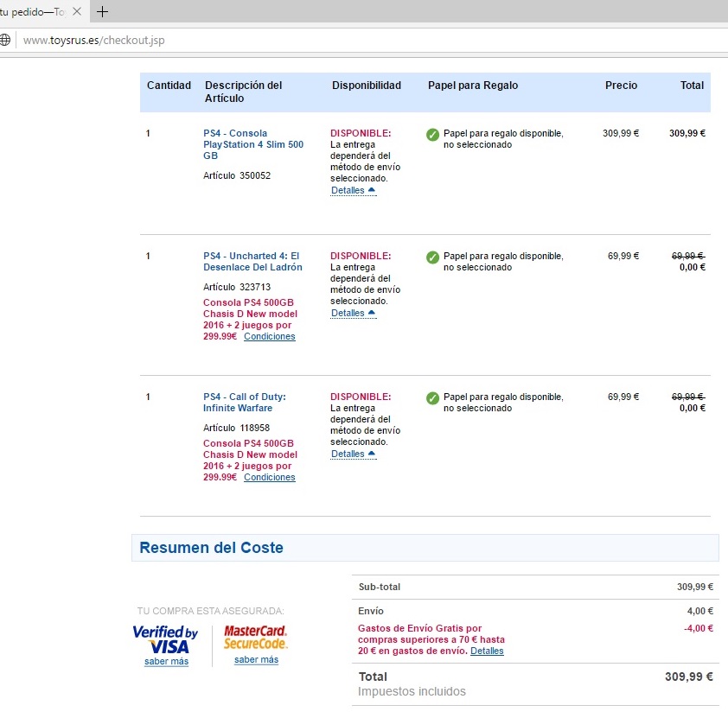Close the current browser tab
728x718 pixels.
point(77,12)
